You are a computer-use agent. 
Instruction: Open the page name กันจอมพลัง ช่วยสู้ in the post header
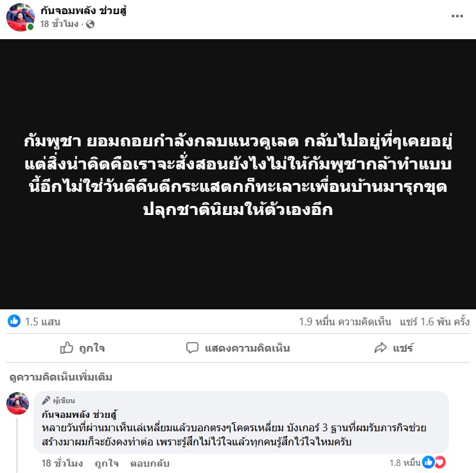tap(84, 11)
